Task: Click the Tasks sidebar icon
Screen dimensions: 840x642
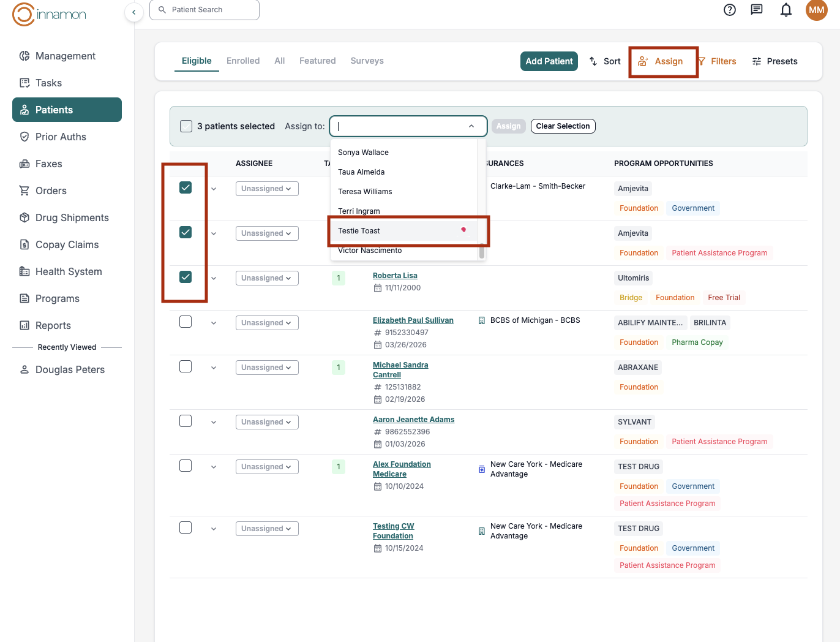Action: tap(24, 83)
